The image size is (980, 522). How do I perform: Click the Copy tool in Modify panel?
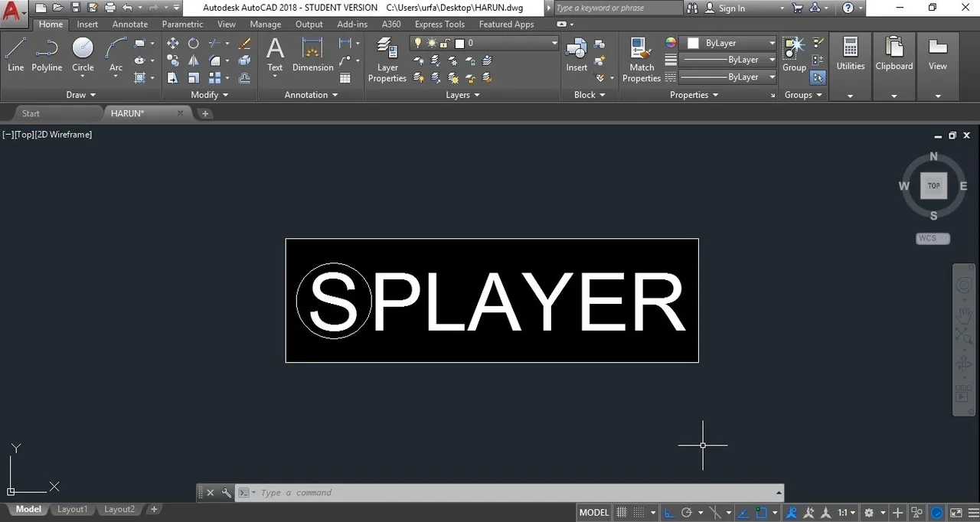[173, 60]
